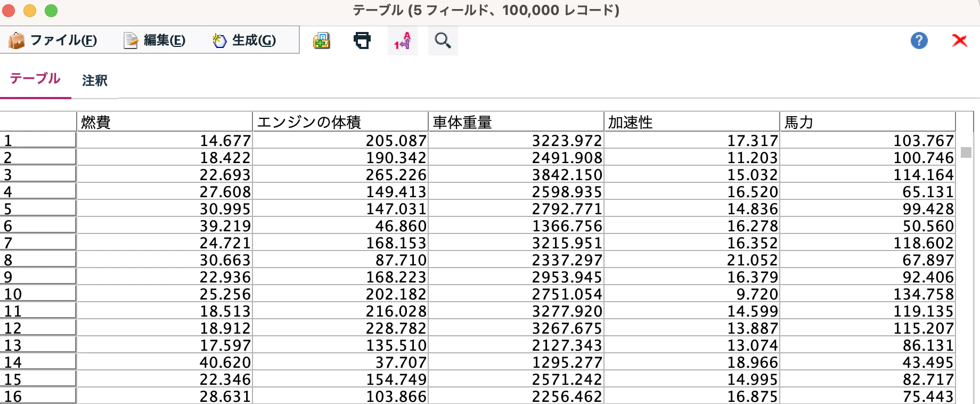Select row header 8
The height and width of the screenshot is (404, 980).
tap(38, 260)
